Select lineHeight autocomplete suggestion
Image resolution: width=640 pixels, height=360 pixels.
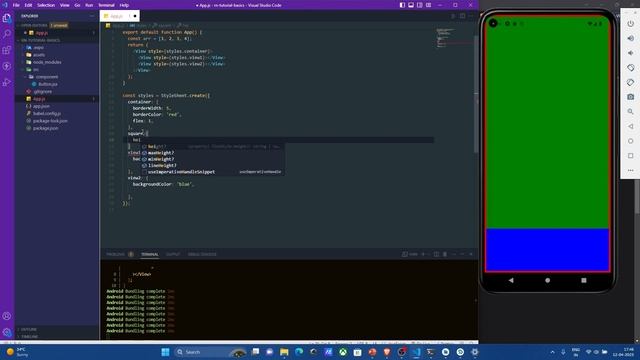[213, 165]
